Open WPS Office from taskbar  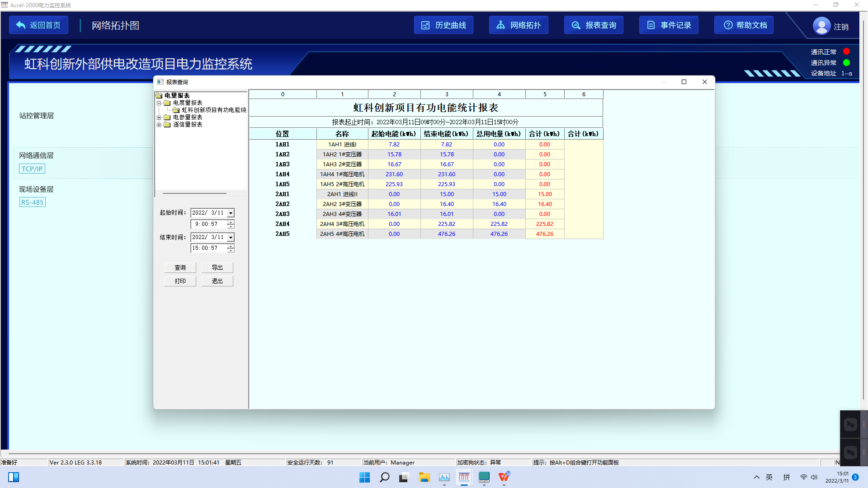tap(504, 477)
